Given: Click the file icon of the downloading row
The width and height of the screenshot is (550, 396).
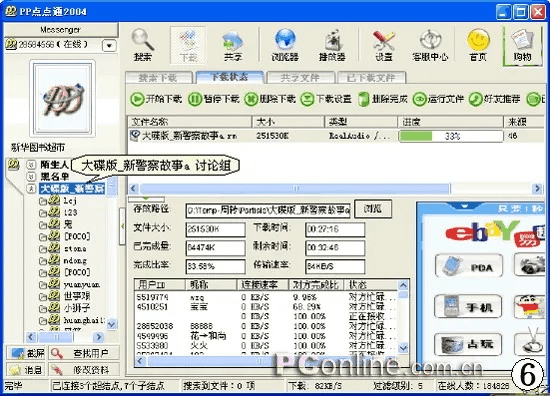Looking at the screenshot, I should (135, 135).
